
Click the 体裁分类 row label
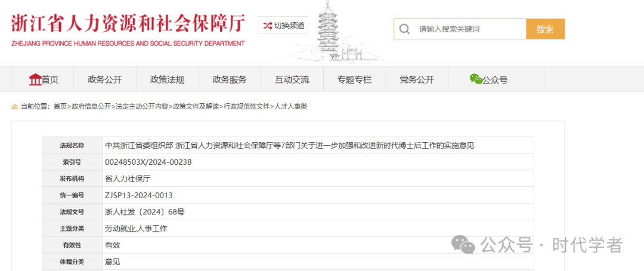(x=72, y=261)
